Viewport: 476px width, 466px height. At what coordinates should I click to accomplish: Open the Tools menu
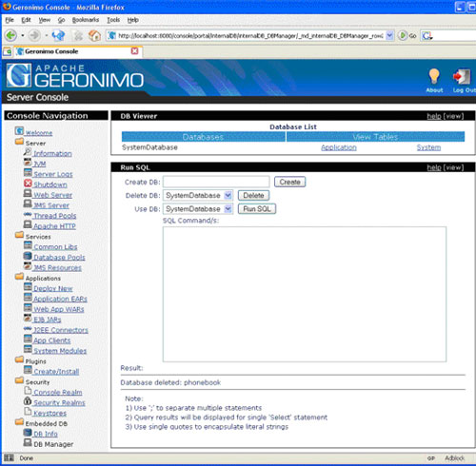click(x=113, y=20)
